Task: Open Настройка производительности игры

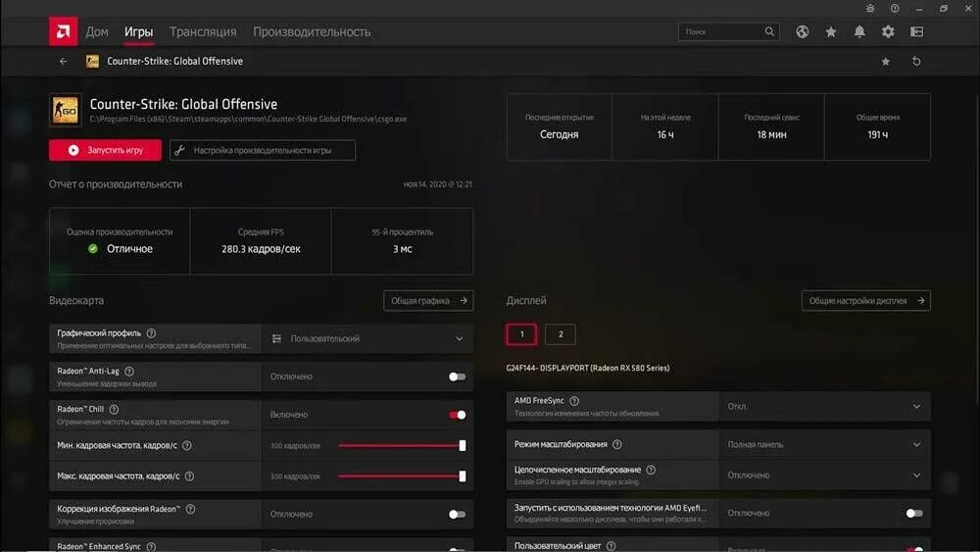Action: coord(263,150)
